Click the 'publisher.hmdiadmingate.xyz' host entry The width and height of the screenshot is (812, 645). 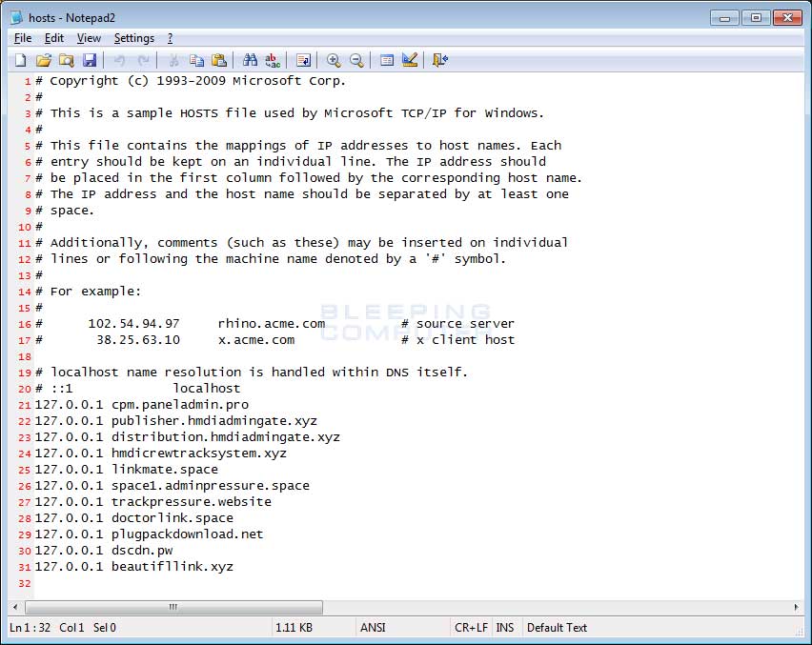[x=213, y=421]
